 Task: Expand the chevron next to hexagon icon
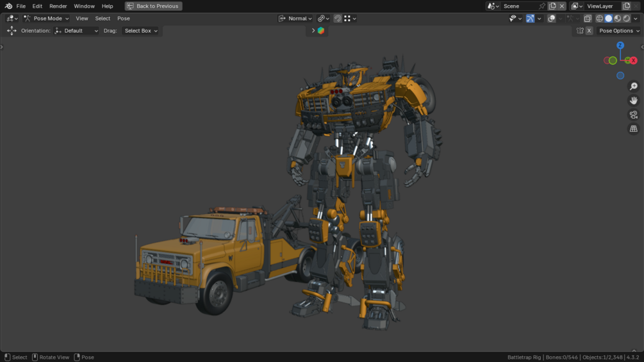[x=313, y=31]
